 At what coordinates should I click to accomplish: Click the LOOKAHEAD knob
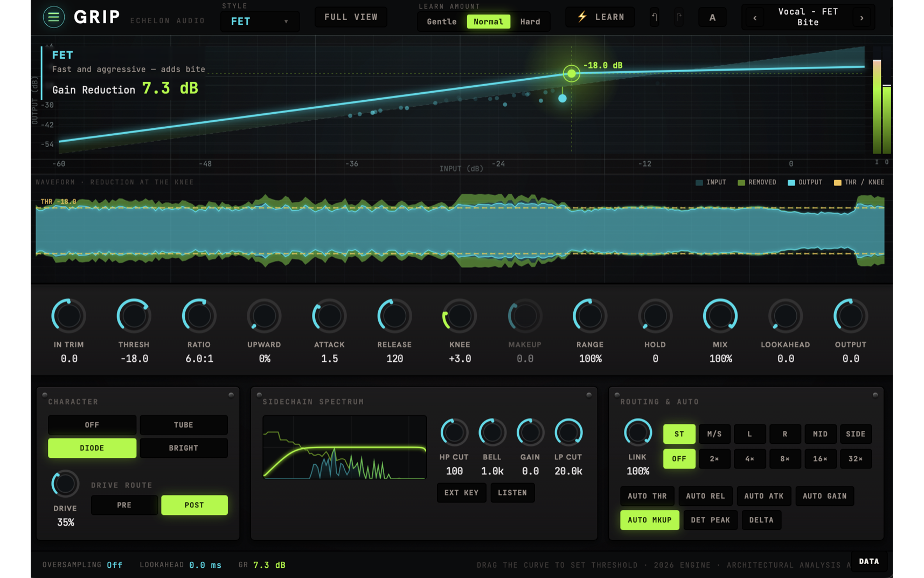[x=786, y=315]
